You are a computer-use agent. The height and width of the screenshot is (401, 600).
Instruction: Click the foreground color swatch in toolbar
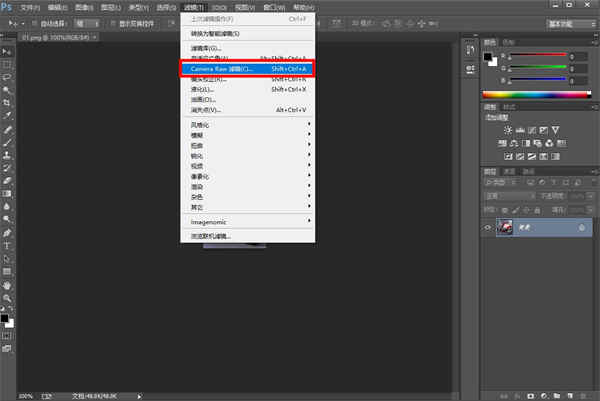coord(5,317)
